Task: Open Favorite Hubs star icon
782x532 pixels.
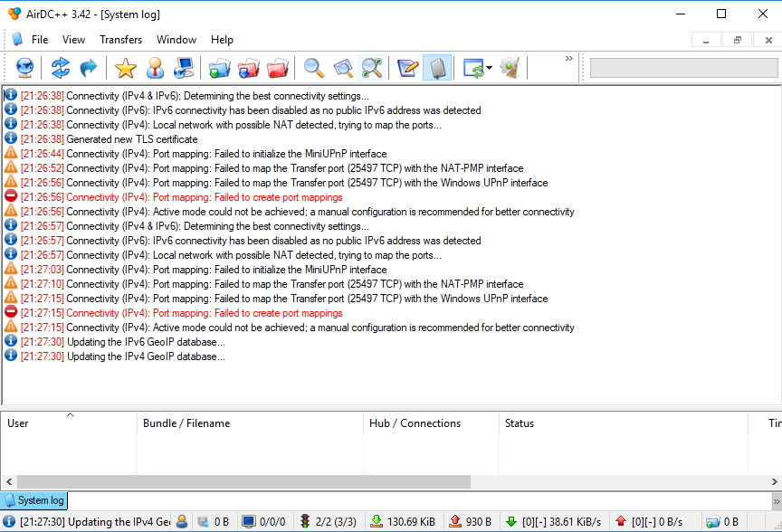Action: (x=126, y=67)
